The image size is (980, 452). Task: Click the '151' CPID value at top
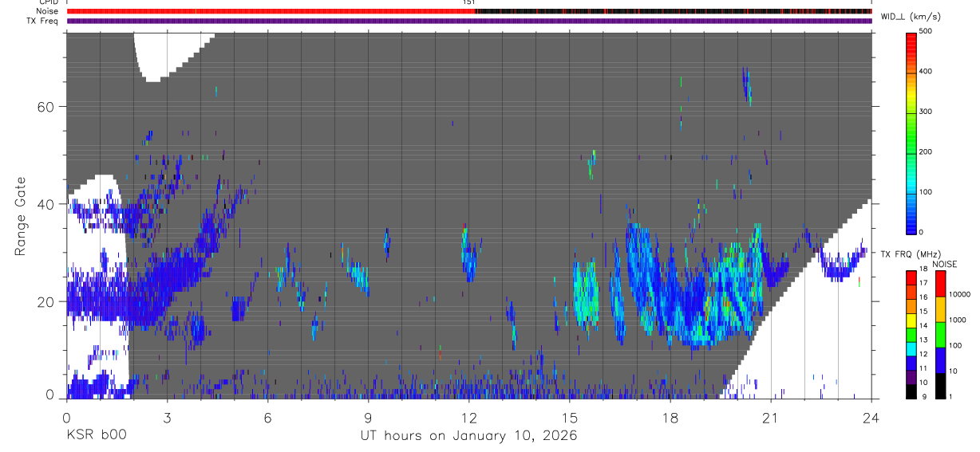468,2
